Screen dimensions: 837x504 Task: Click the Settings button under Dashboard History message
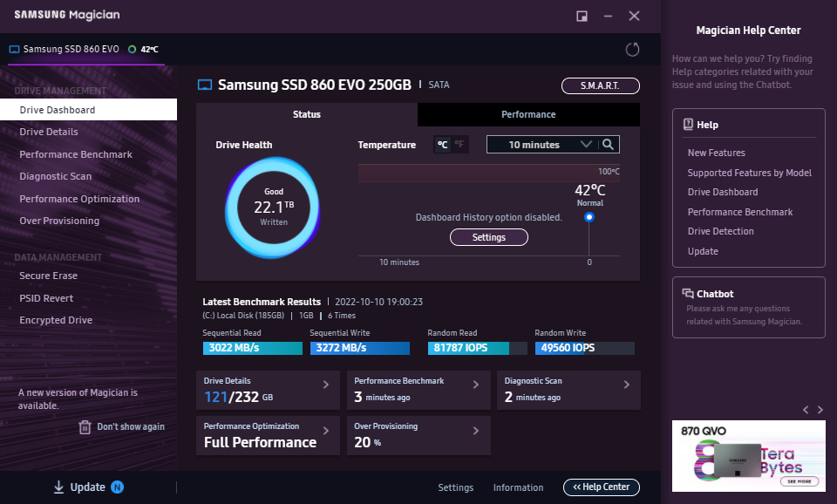click(489, 237)
